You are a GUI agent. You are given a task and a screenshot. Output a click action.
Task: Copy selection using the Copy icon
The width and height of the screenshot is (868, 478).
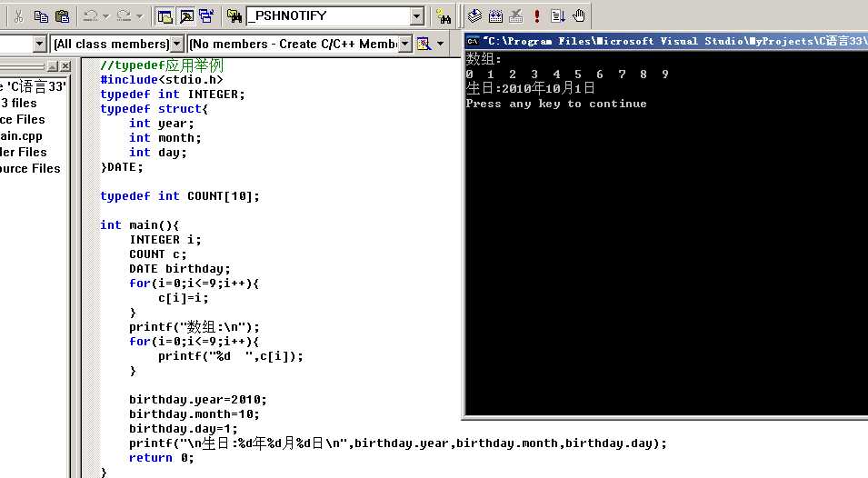tap(40, 16)
